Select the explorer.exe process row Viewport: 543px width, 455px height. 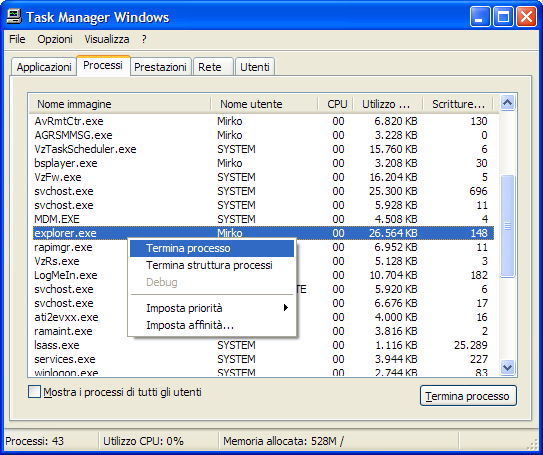263,233
